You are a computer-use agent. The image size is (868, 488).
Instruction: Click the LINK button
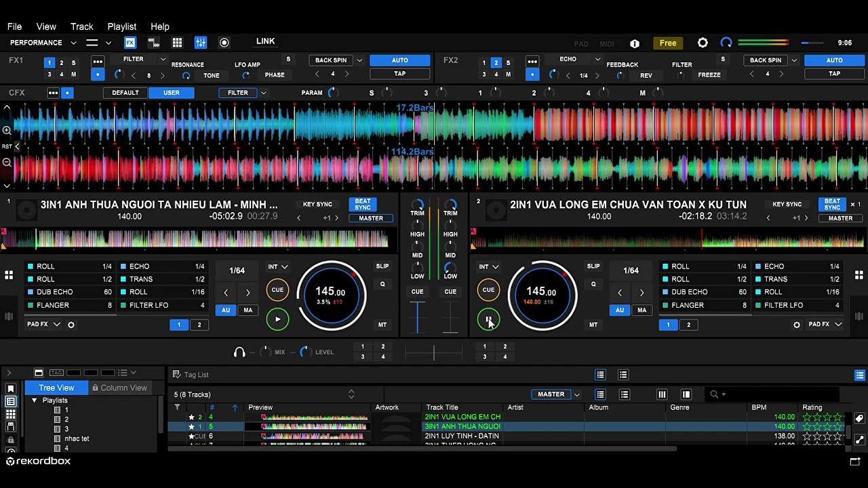click(266, 41)
